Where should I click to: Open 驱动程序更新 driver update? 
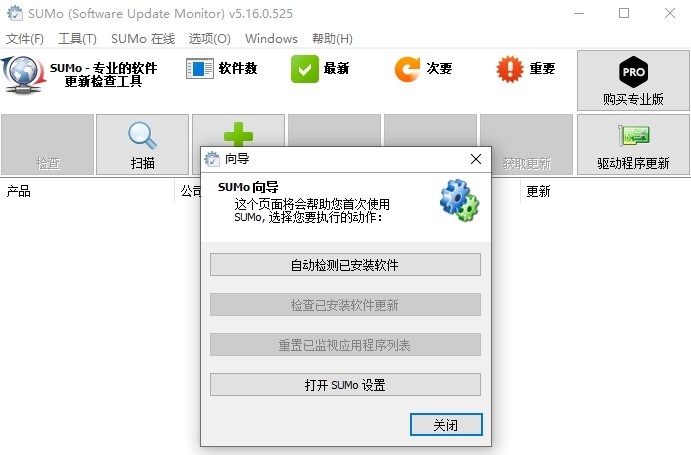633,145
